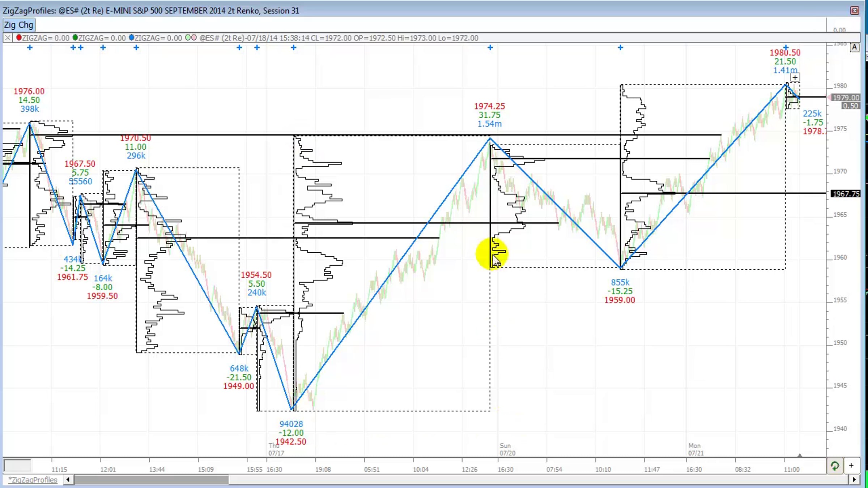The image size is (868, 488).
Task: Click the green and pink @ES# legend dots
Action: 191,38
